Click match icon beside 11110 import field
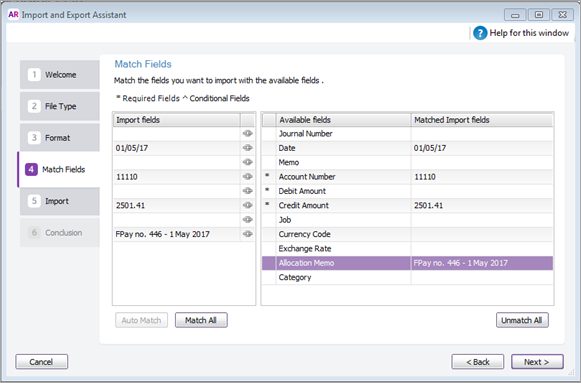Screen dimensions: 581x383 pos(248,177)
